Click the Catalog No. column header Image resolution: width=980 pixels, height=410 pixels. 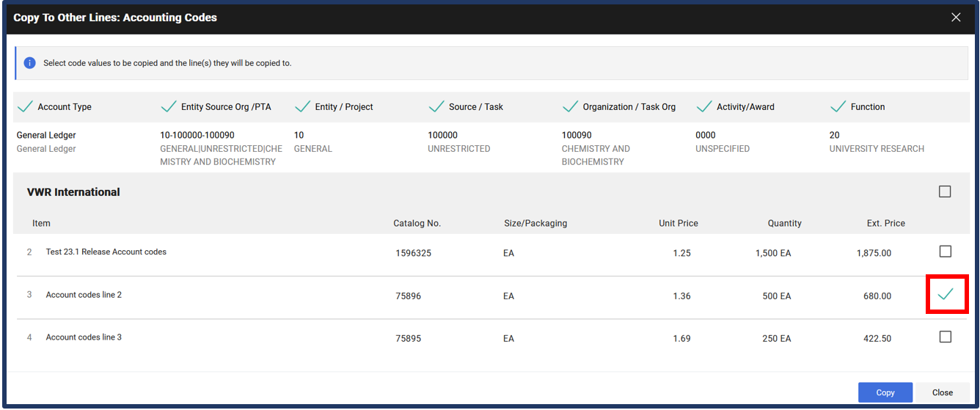point(417,223)
